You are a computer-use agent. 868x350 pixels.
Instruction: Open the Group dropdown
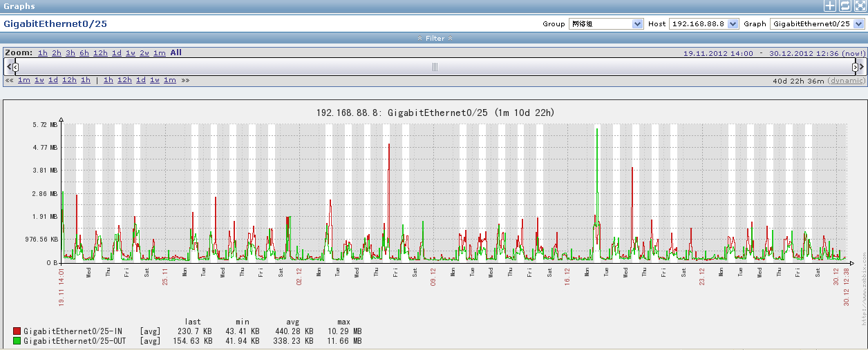click(606, 23)
